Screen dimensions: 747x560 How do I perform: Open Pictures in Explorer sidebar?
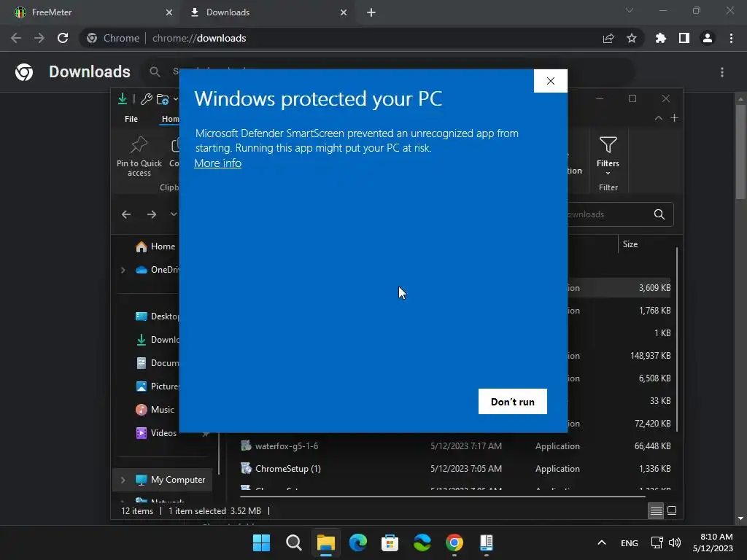[x=158, y=386]
